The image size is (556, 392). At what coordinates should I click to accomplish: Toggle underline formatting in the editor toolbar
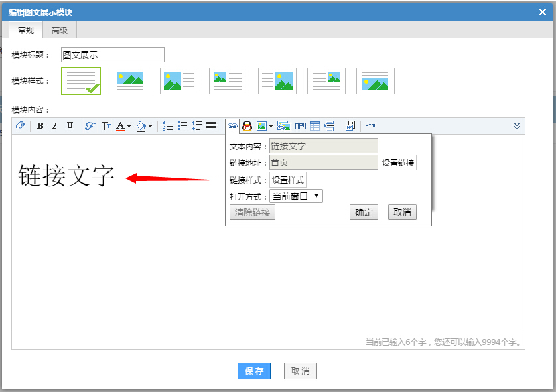point(70,126)
